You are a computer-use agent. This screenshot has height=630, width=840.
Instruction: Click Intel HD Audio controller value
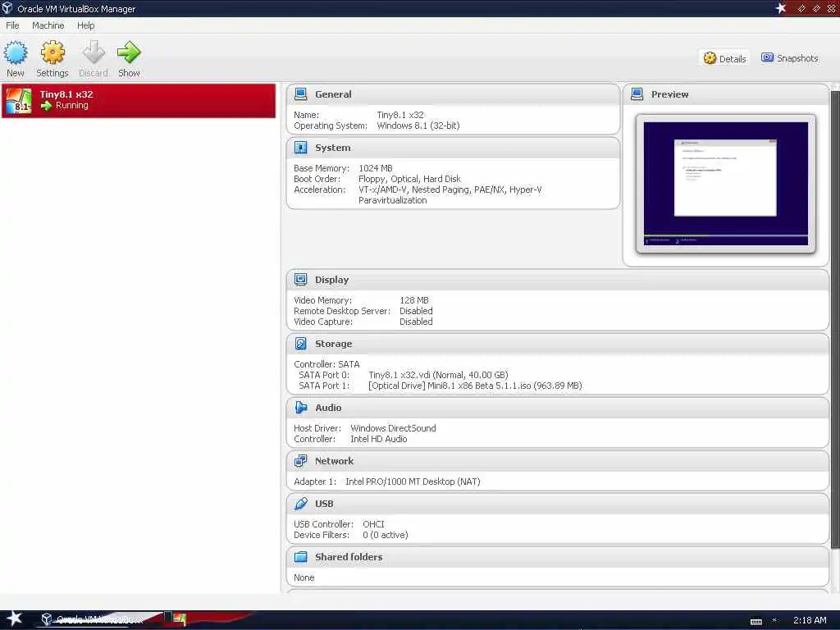379,439
